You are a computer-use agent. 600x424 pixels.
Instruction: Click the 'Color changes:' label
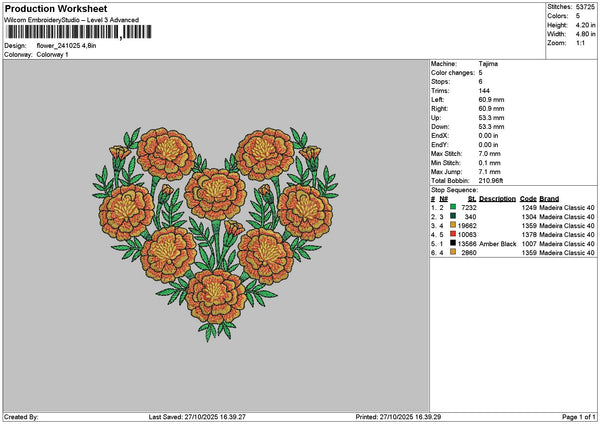click(x=453, y=73)
